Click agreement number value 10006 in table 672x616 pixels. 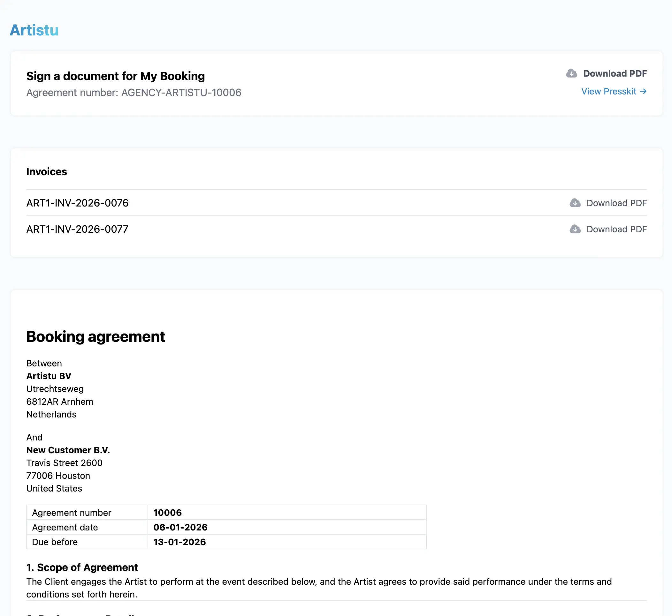[x=167, y=513]
